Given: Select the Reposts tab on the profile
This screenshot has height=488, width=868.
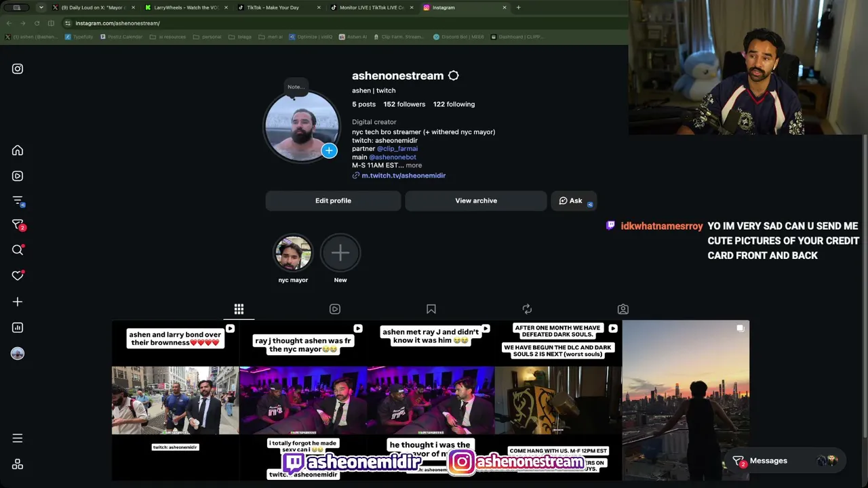Looking at the screenshot, I should tap(527, 309).
